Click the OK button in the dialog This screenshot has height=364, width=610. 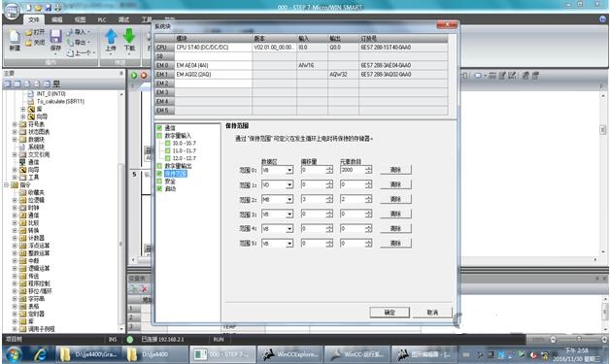click(390, 313)
